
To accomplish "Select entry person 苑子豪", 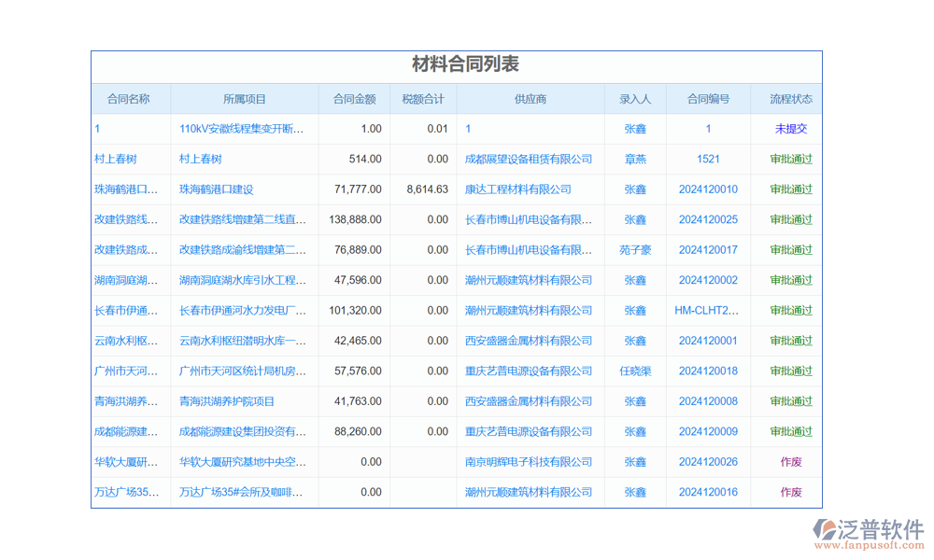I will (x=635, y=250).
